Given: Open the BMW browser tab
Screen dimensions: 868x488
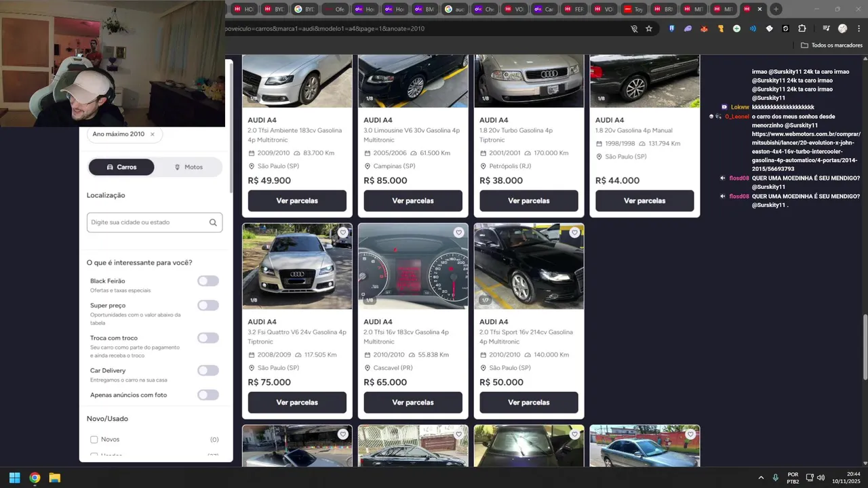Looking at the screenshot, I should (424, 9).
